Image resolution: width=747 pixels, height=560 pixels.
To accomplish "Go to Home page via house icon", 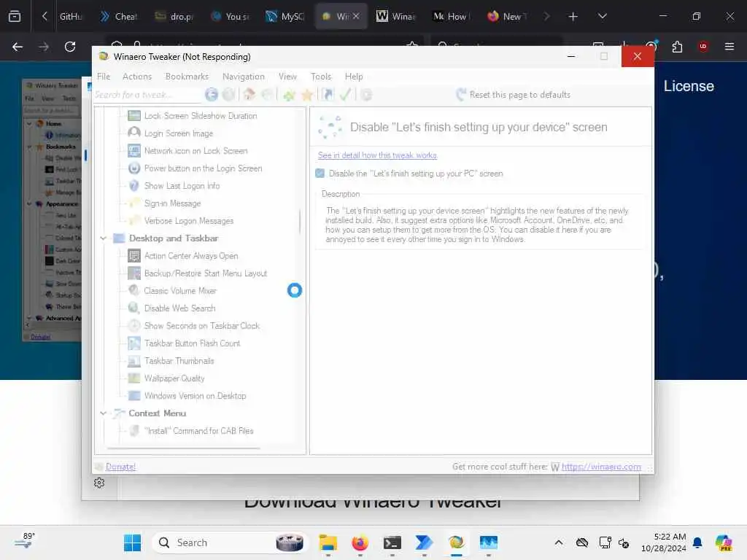I will (249, 95).
